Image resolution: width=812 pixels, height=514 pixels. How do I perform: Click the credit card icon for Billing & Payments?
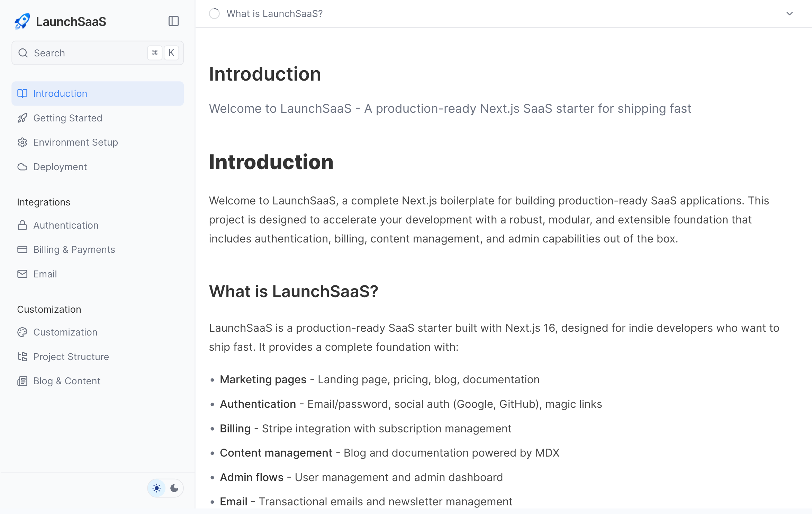[x=22, y=249]
